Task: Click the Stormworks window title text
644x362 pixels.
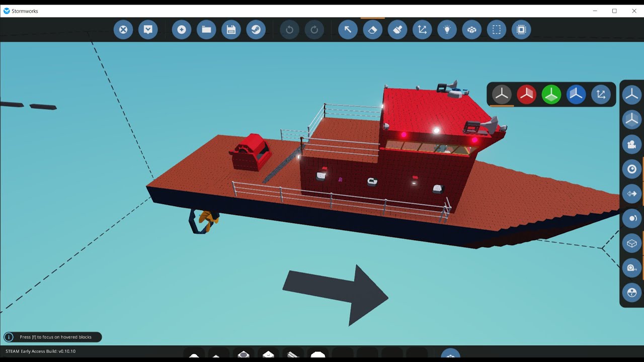Action: coord(25,11)
